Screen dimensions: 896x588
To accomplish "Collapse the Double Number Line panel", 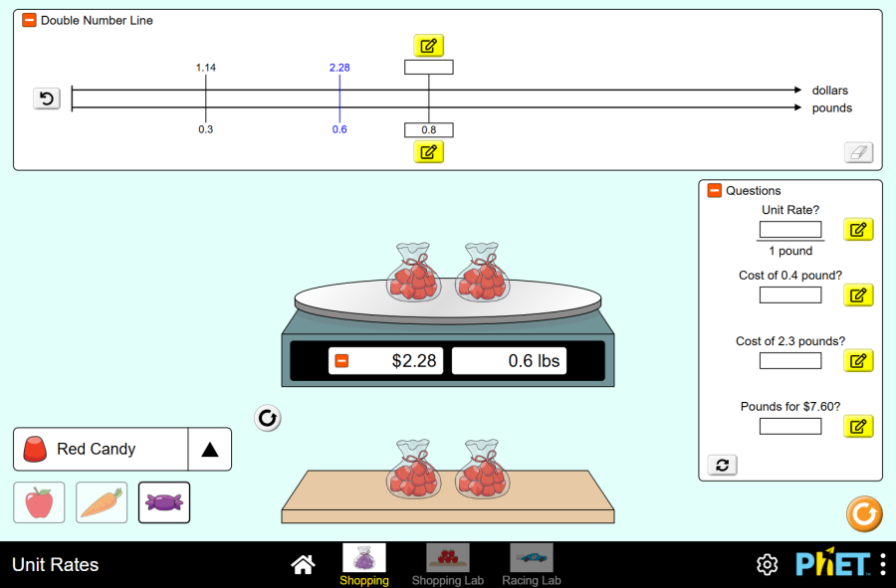I will click(x=28, y=19).
